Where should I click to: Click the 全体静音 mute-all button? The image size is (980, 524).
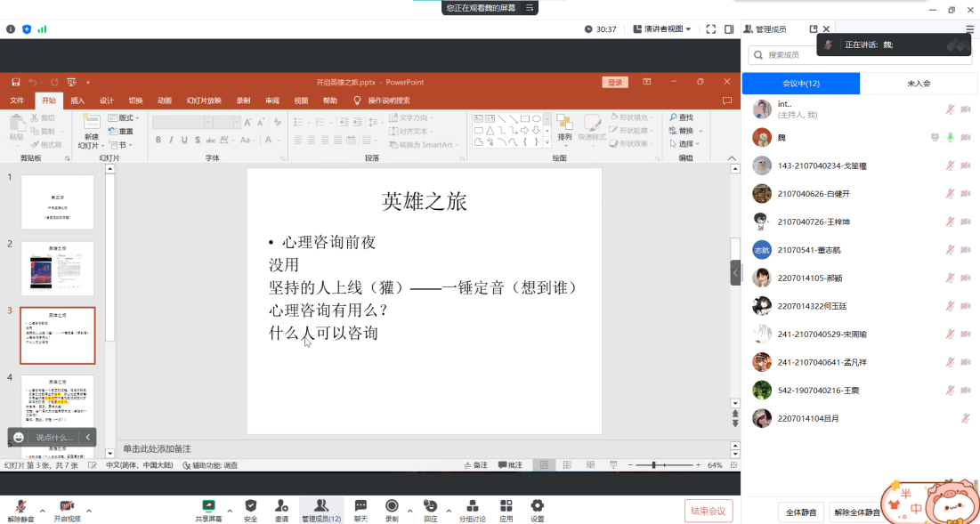click(x=800, y=512)
